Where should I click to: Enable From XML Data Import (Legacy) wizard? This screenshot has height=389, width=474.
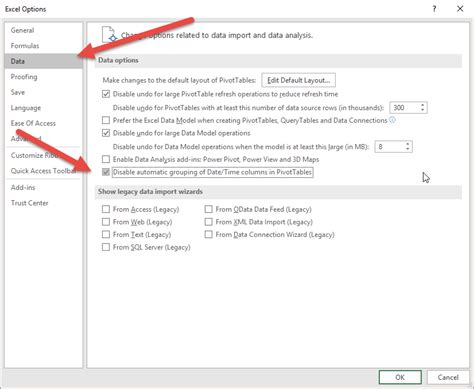click(x=209, y=222)
